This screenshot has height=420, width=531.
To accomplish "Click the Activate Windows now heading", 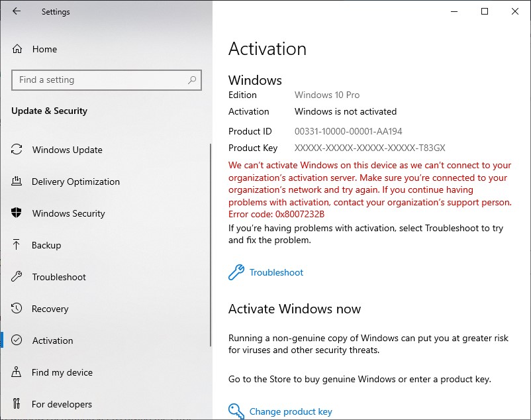I will (295, 309).
